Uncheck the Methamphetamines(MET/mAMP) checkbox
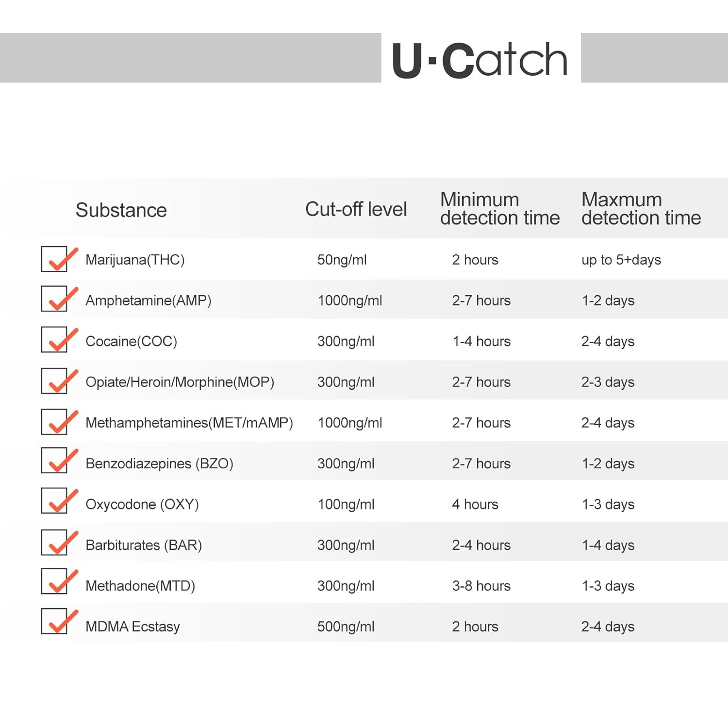Viewport: 728px width, 728px height. tap(55, 421)
